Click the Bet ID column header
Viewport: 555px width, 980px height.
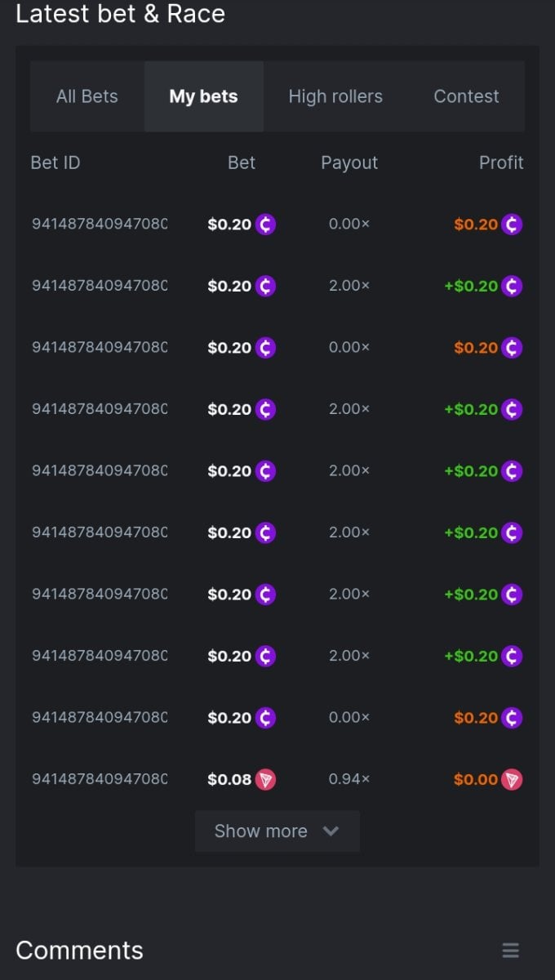coord(55,163)
